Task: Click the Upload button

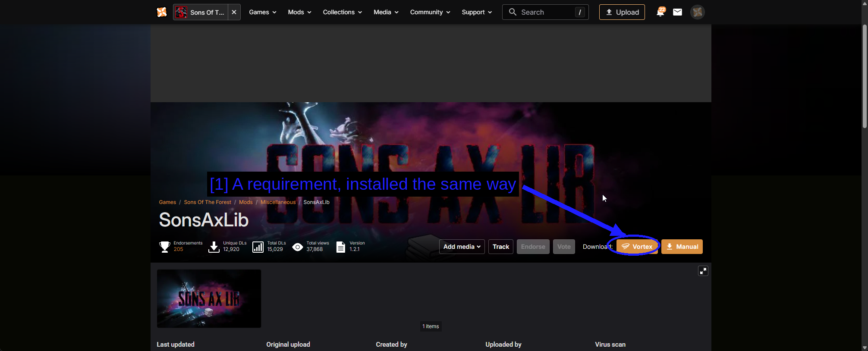Action: click(x=622, y=12)
